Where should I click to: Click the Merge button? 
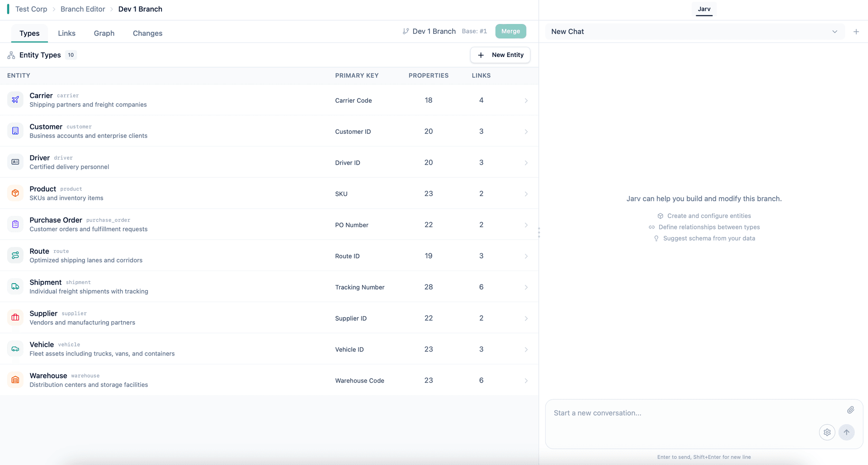(510, 31)
